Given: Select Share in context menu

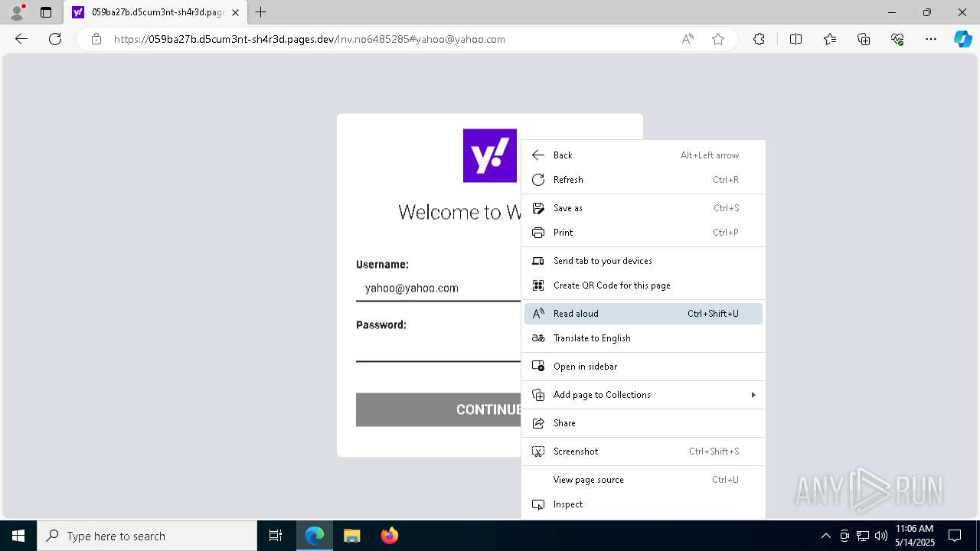Looking at the screenshot, I should click(x=643, y=423).
